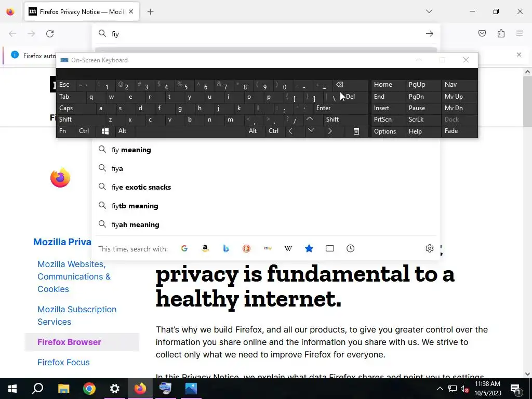Toggle left Shift key on On-Screen Keyboard
Image resolution: width=532 pixels, height=399 pixels.
(81, 119)
